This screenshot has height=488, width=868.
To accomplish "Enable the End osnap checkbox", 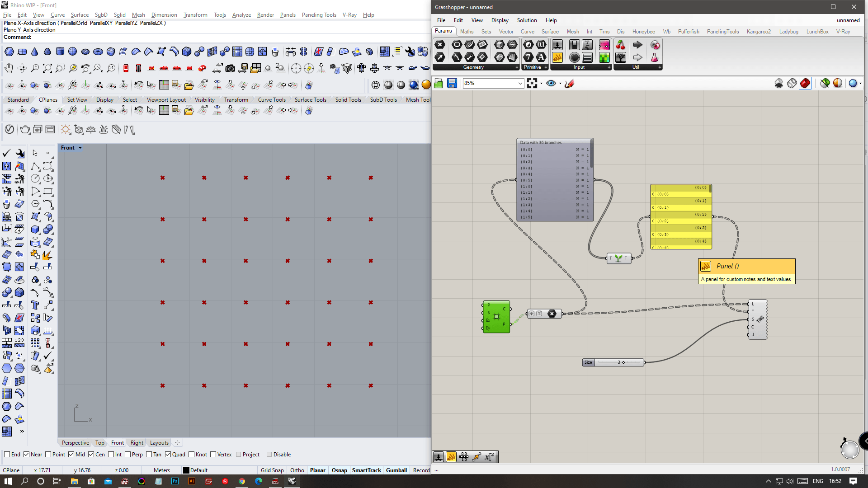I will (x=7, y=455).
